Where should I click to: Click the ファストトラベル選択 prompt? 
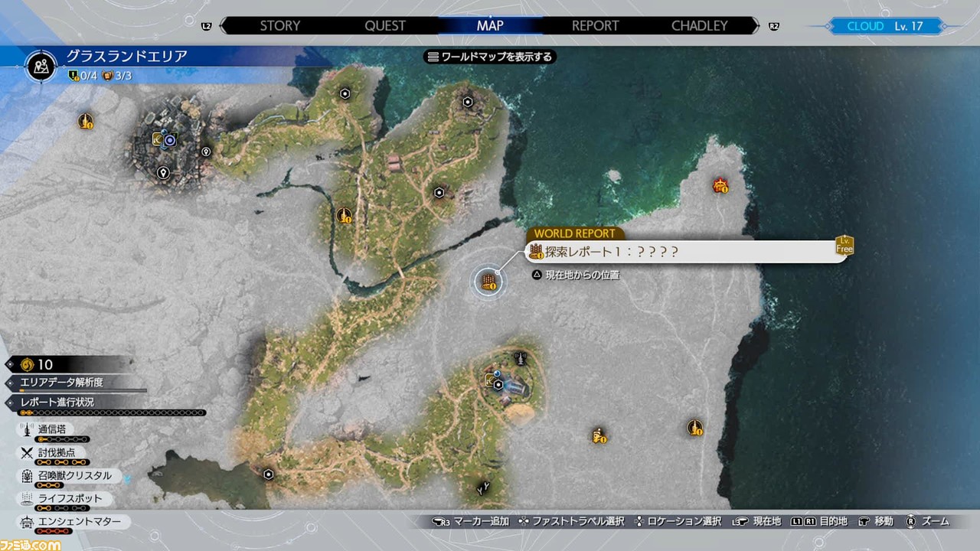tap(571, 521)
